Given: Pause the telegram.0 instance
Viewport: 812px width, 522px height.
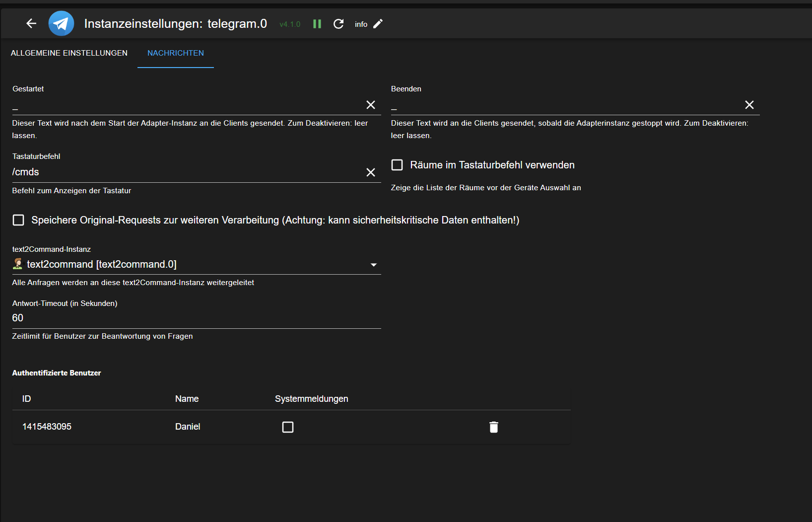Looking at the screenshot, I should (x=317, y=24).
